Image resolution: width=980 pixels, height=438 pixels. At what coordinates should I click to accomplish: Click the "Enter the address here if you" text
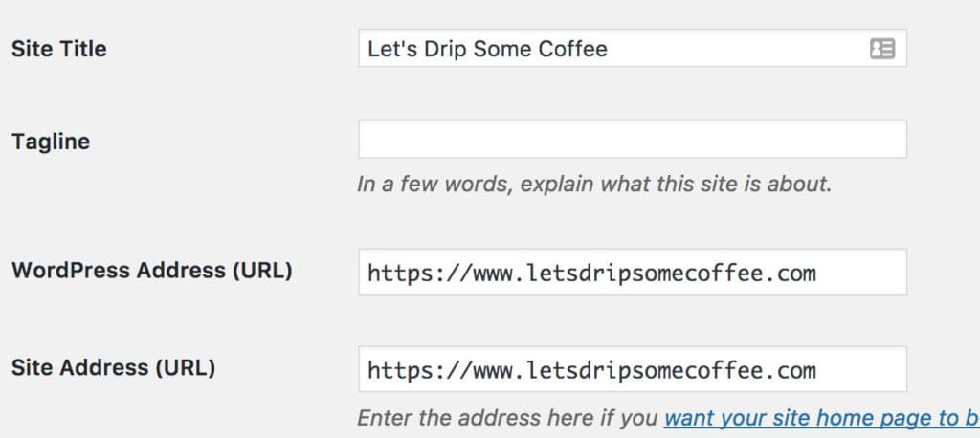(x=508, y=418)
